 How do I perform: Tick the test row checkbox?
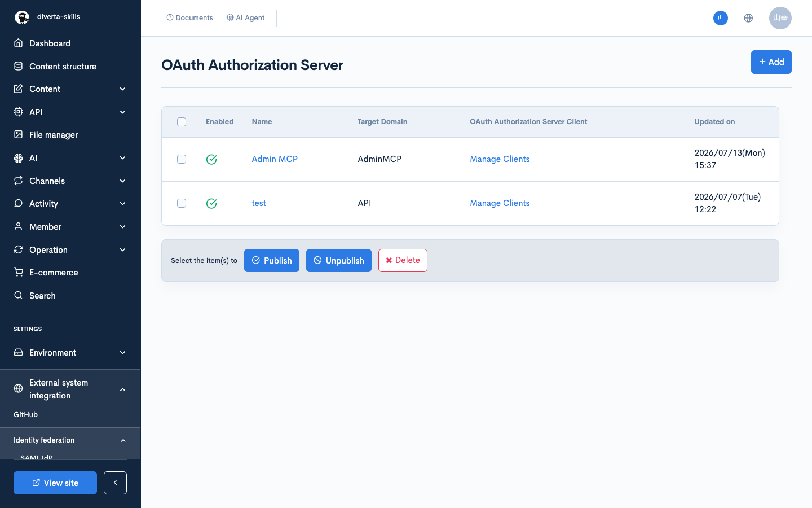click(x=182, y=203)
